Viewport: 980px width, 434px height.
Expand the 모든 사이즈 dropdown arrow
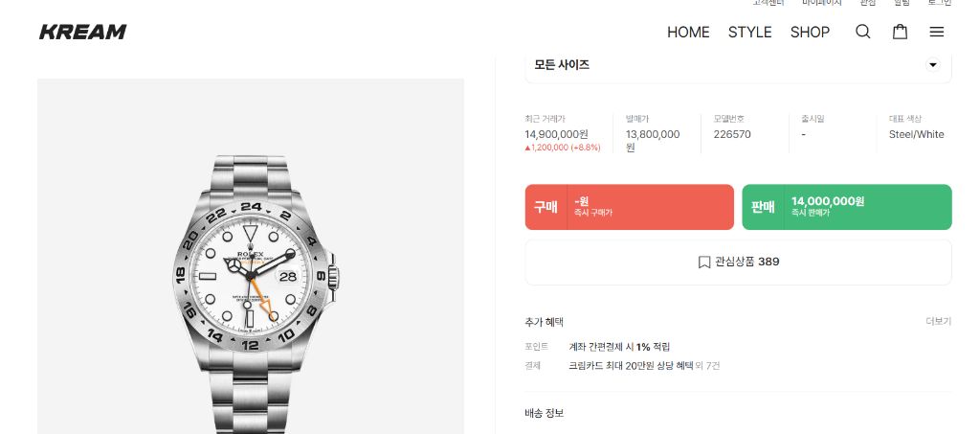tap(932, 65)
